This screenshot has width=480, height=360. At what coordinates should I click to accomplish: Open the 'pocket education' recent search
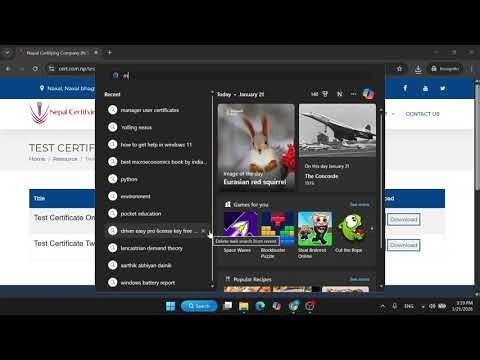(x=141, y=214)
